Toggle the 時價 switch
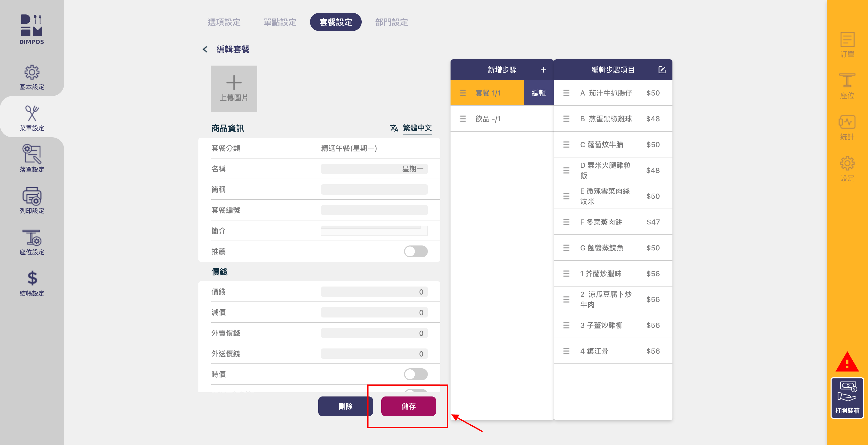868x445 pixels. (415, 374)
